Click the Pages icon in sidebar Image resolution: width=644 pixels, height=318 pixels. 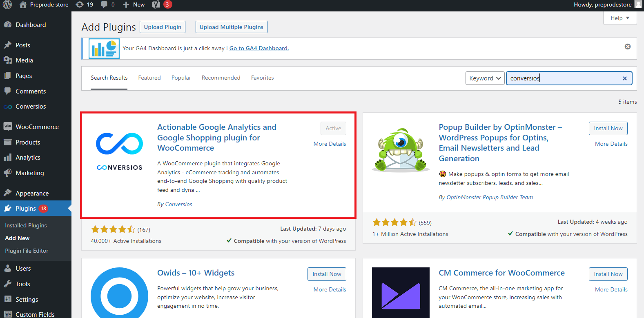[8, 76]
